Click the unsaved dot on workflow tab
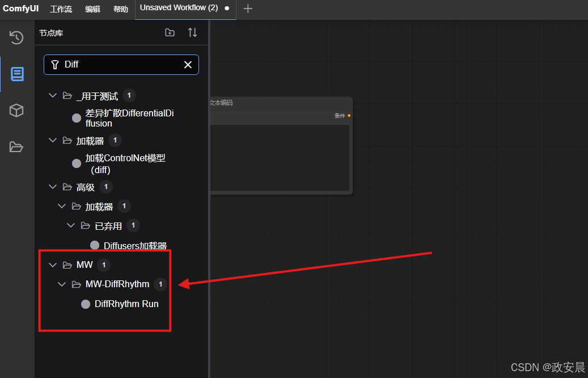This screenshot has height=378, width=588. [227, 9]
